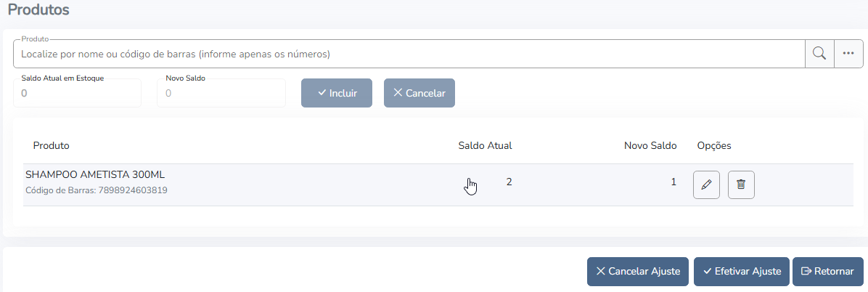Edit SHAMPOO AMETISTA row with pencil icon

click(706, 185)
